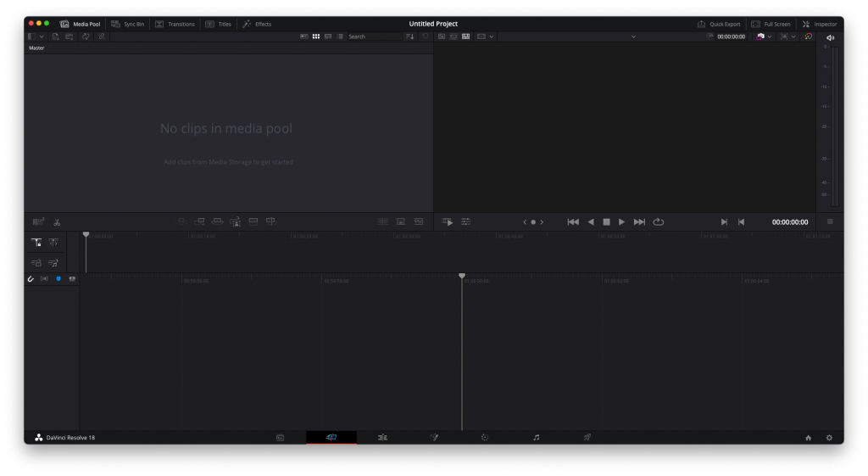Click the Boring Detector icon
Viewport: 868px width, 476px height.
point(38,222)
